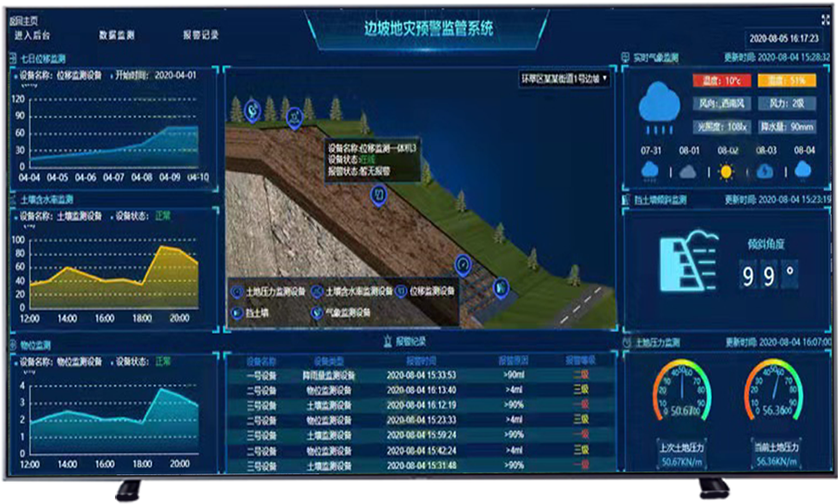The image size is (838, 504).
Task: Open the 报警记录 menu item
Action: pos(201,35)
